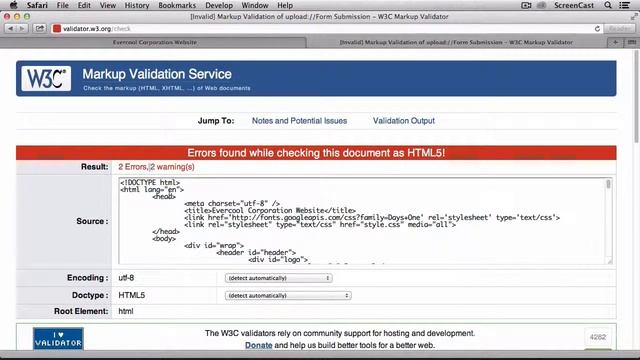Click the red site favicon in address bar
This screenshot has height=360, width=640.
57,29
